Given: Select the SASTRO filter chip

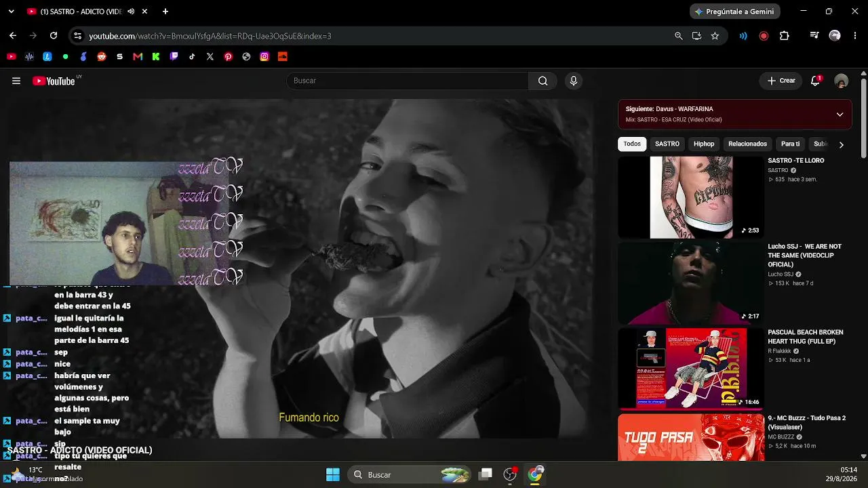Looking at the screenshot, I should click(667, 144).
